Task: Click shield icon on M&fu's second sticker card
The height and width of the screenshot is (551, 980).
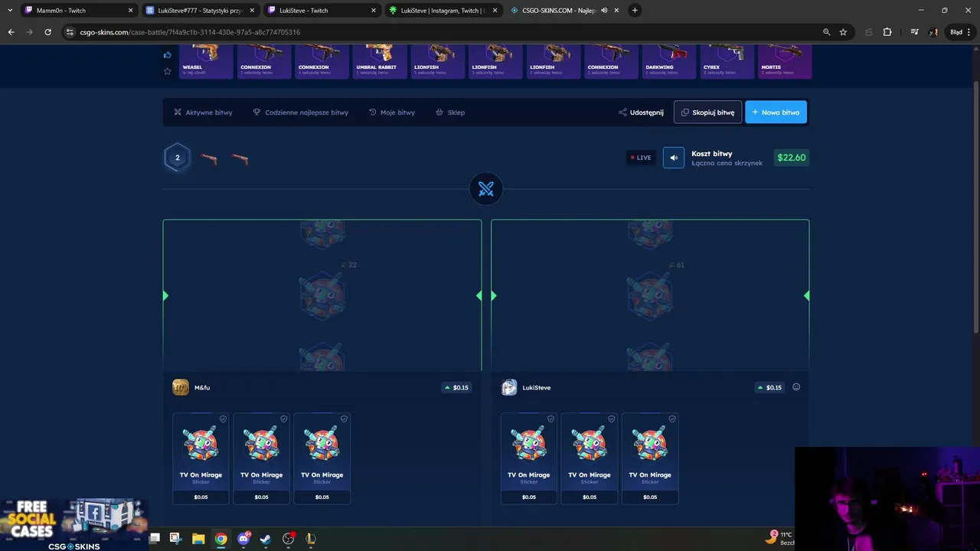Action: click(x=283, y=419)
